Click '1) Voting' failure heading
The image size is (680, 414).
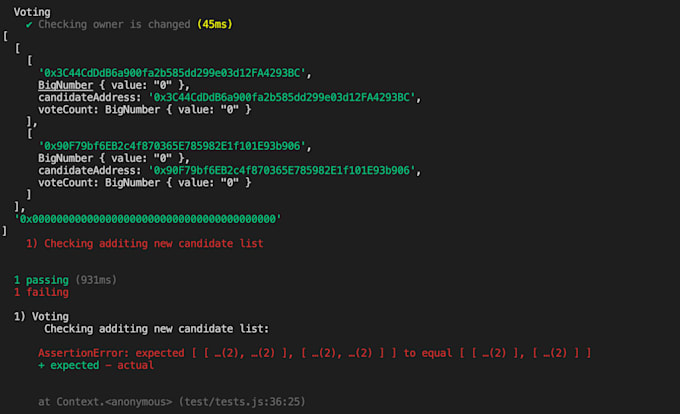(x=41, y=317)
